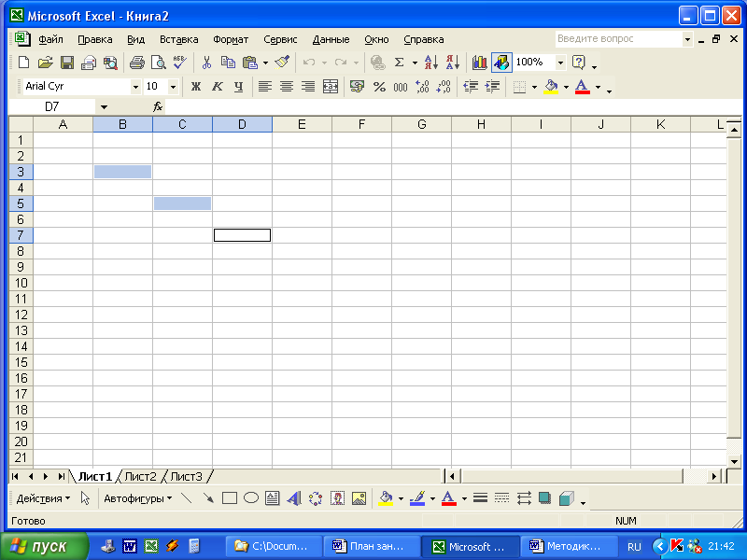Screen dimensions: 747x560
Task: Apply the 000 thousands separator format
Action: (x=401, y=87)
